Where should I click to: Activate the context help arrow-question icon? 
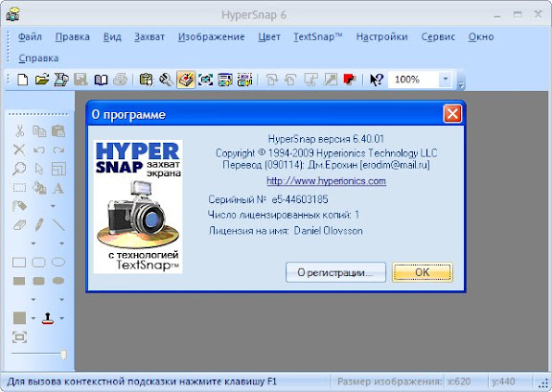pos(377,80)
